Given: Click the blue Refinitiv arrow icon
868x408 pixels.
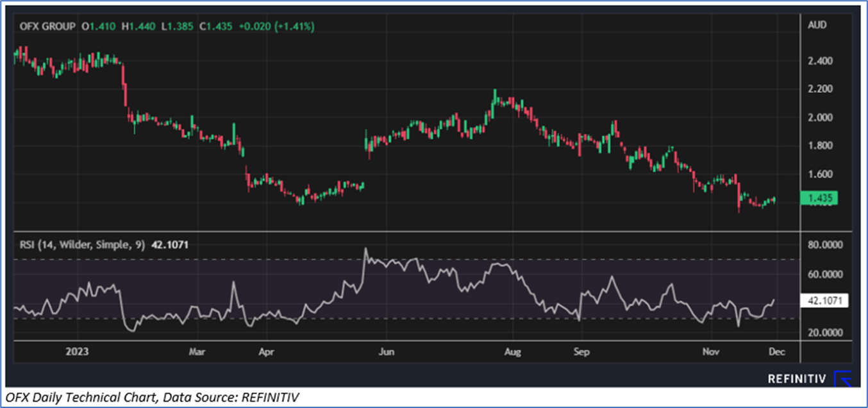Looking at the screenshot, I should pyautogui.click(x=842, y=378).
